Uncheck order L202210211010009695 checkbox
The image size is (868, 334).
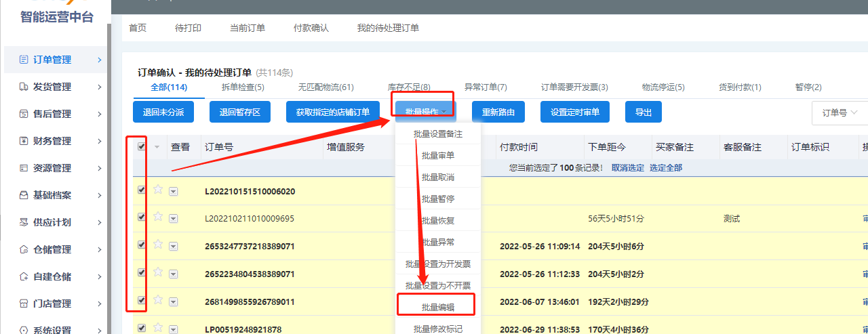coord(141,217)
